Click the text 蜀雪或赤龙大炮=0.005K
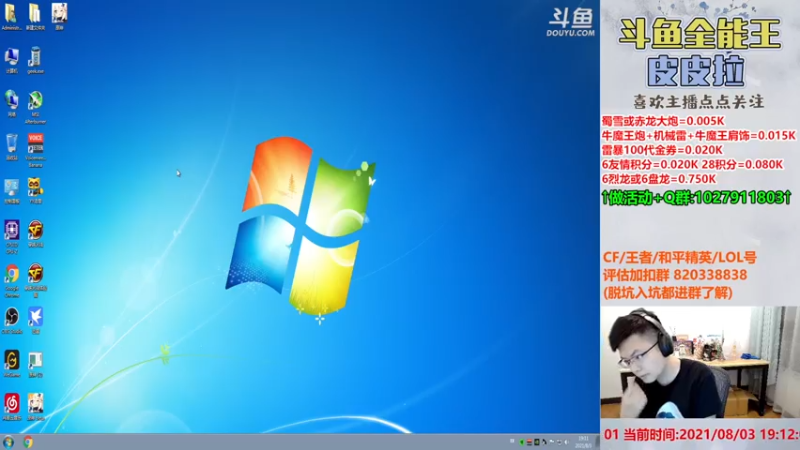Viewport: 800px width, 450px height. point(663,121)
